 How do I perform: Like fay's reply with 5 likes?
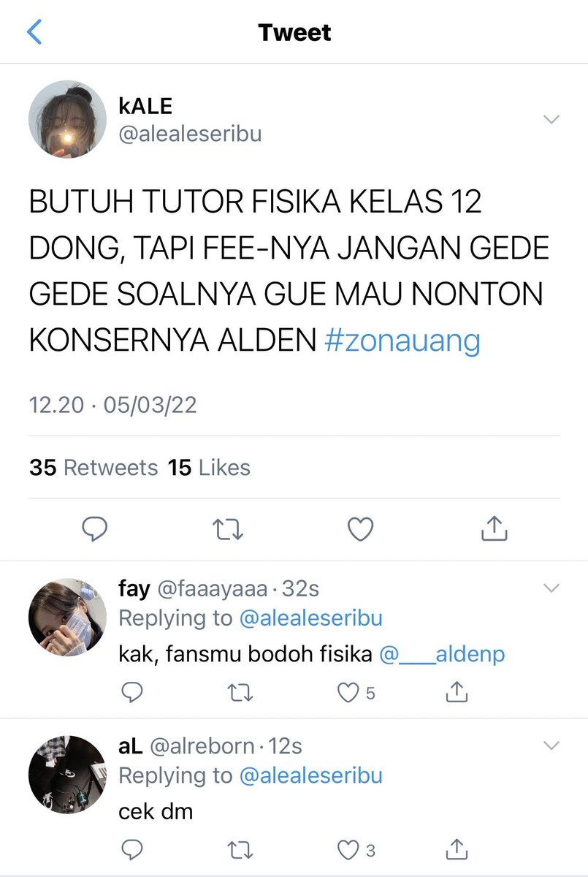click(356, 691)
